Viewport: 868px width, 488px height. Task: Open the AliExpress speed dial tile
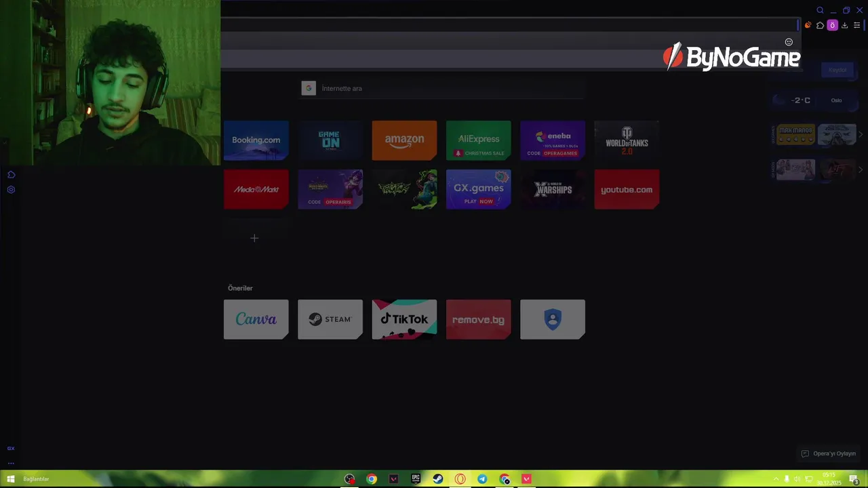click(478, 140)
